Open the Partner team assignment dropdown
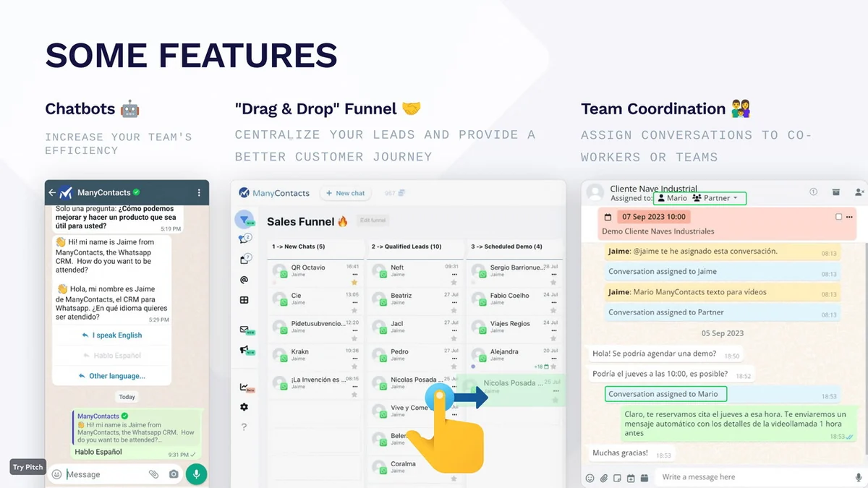 coord(716,198)
